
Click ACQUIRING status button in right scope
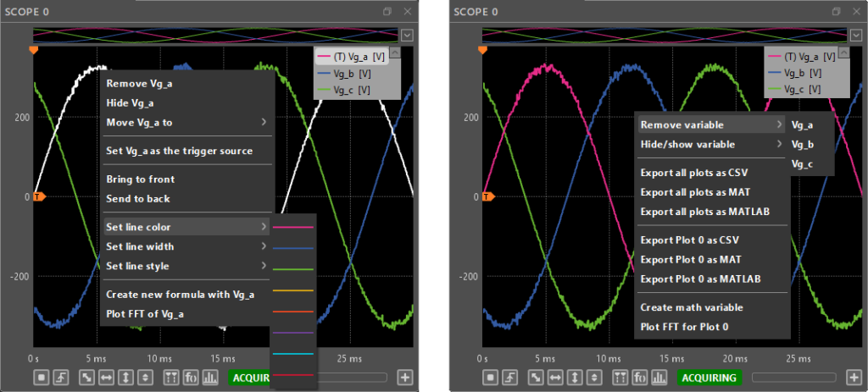[x=709, y=378]
